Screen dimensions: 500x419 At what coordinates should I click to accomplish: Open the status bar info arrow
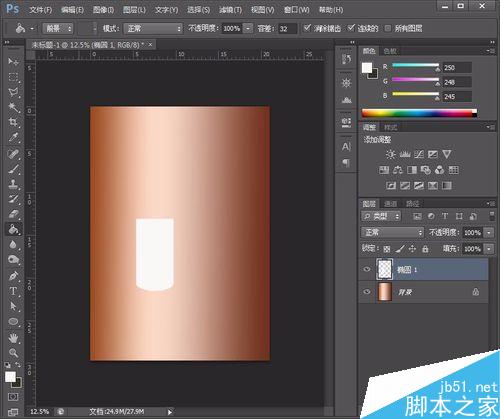coord(170,412)
